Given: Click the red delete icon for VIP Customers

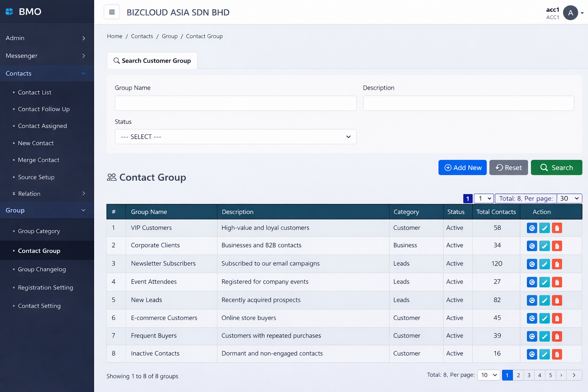Looking at the screenshot, I should (557, 228).
